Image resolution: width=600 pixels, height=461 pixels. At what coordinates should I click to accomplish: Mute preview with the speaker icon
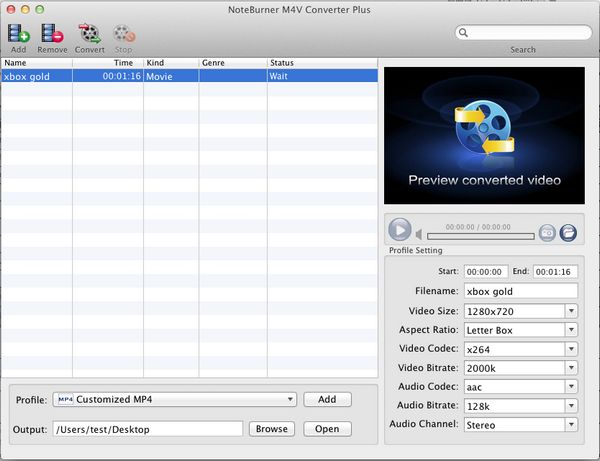click(x=419, y=234)
